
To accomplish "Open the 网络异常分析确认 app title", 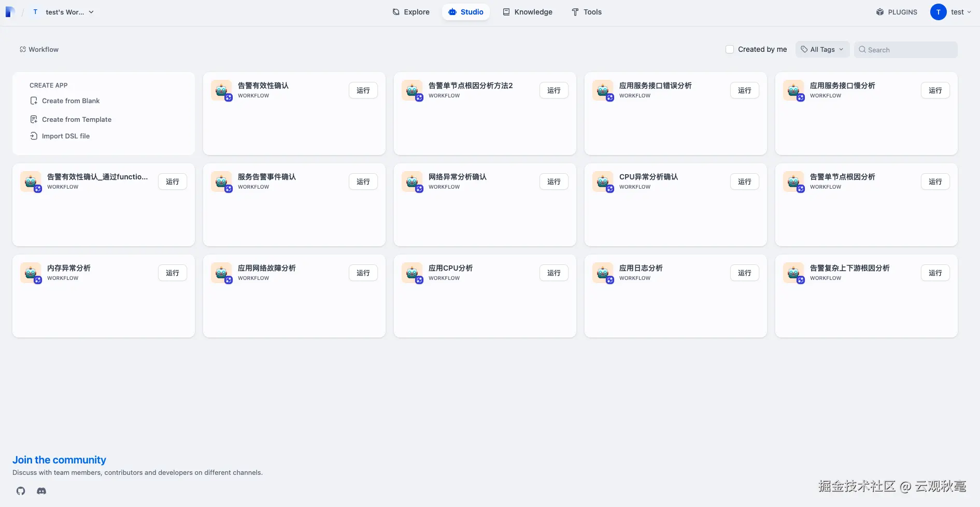I will pyautogui.click(x=458, y=177).
